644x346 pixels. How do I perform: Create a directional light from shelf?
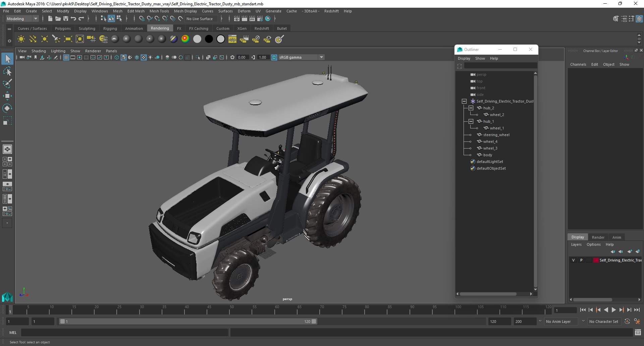[33, 39]
